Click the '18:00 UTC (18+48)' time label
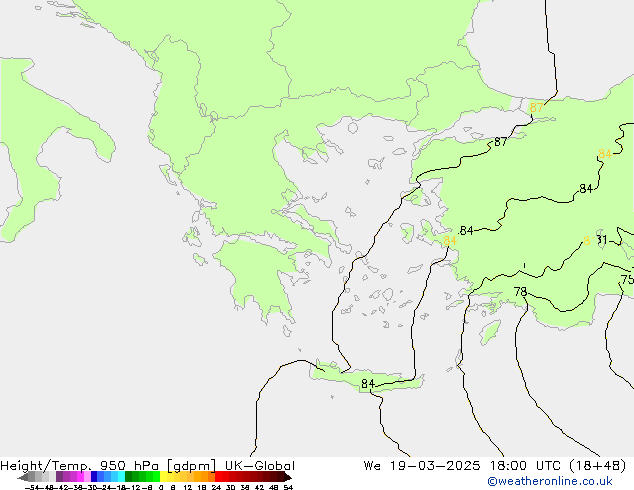Viewport: 634px width, 490px height. coord(558,466)
